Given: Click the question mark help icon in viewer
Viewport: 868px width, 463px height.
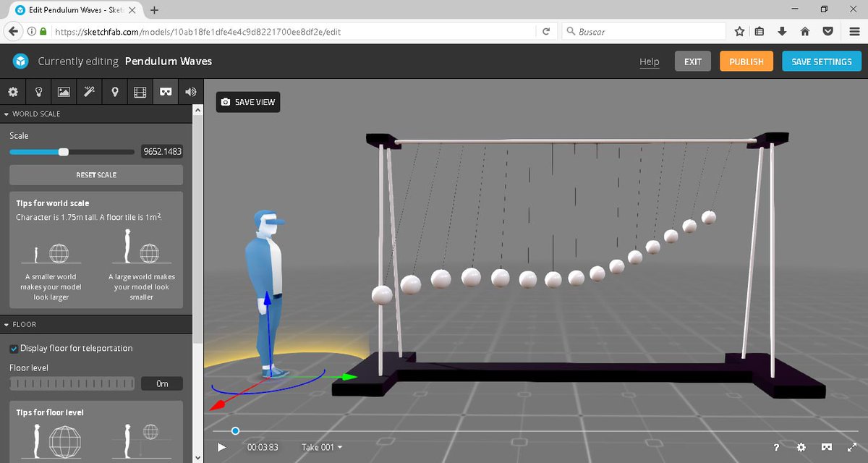Looking at the screenshot, I should coord(776,447).
